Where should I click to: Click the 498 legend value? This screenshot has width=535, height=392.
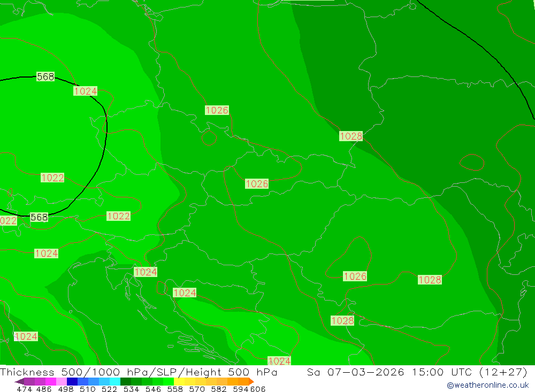click(66, 389)
